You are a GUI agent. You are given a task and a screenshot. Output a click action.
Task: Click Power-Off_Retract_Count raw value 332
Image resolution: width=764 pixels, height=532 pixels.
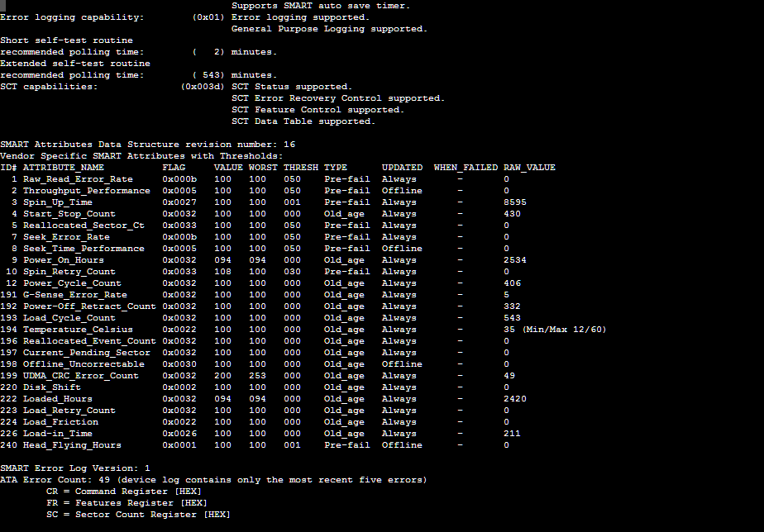click(x=512, y=306)
